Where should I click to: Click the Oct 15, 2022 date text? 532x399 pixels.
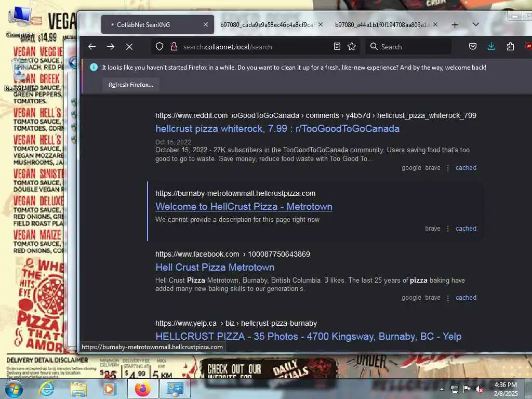[173, 142]
